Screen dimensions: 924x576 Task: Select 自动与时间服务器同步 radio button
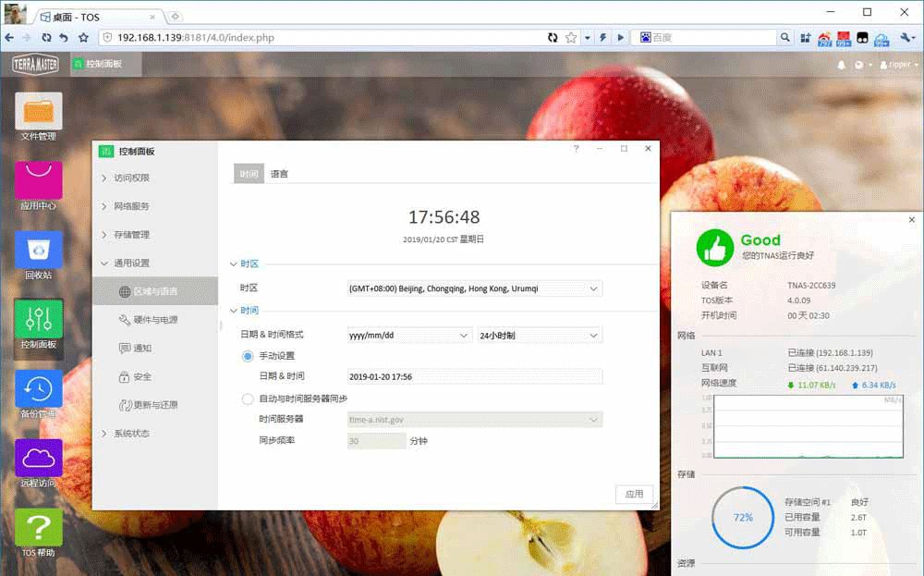click(248, 399)
